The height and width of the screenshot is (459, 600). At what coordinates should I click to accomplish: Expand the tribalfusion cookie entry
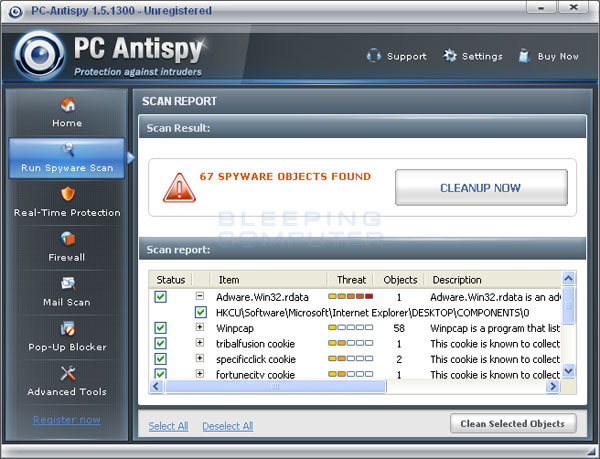tap(200, 342)
